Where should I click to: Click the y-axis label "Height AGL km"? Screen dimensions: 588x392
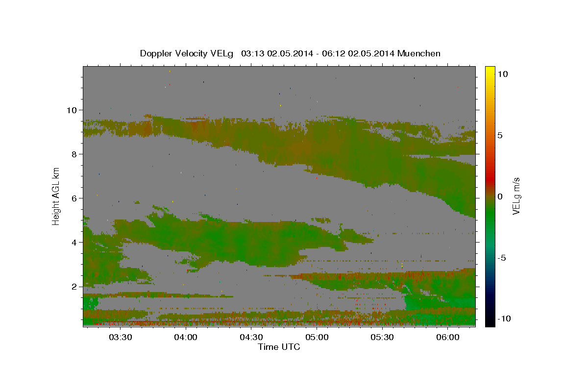(x=56, y=196)
